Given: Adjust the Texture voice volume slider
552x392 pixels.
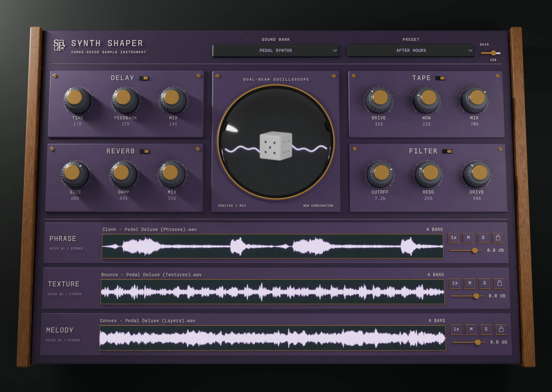Looking at the screenshot, I should (x=468, y=296).
